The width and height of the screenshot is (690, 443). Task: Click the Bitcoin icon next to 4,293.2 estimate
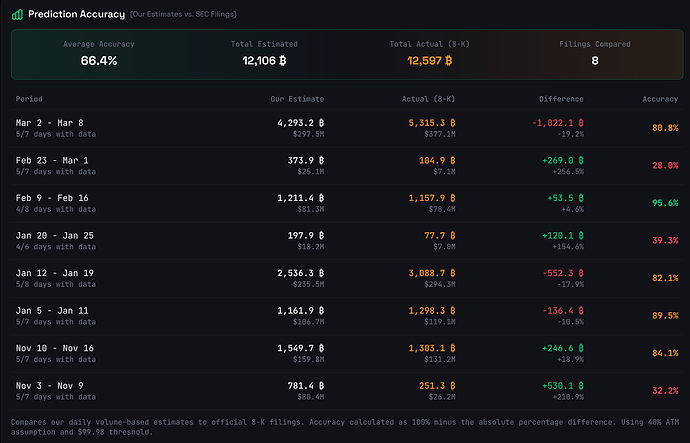[x=321, y=123]
